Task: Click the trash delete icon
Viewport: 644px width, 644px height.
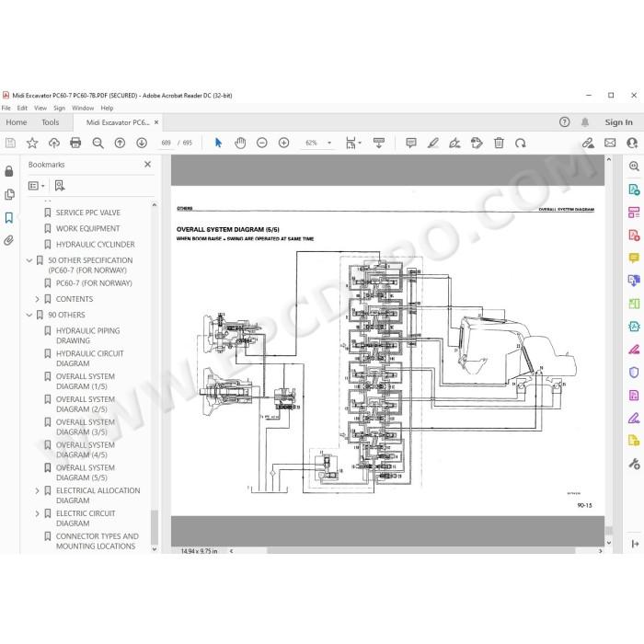Action: click(x=499, y=143)
